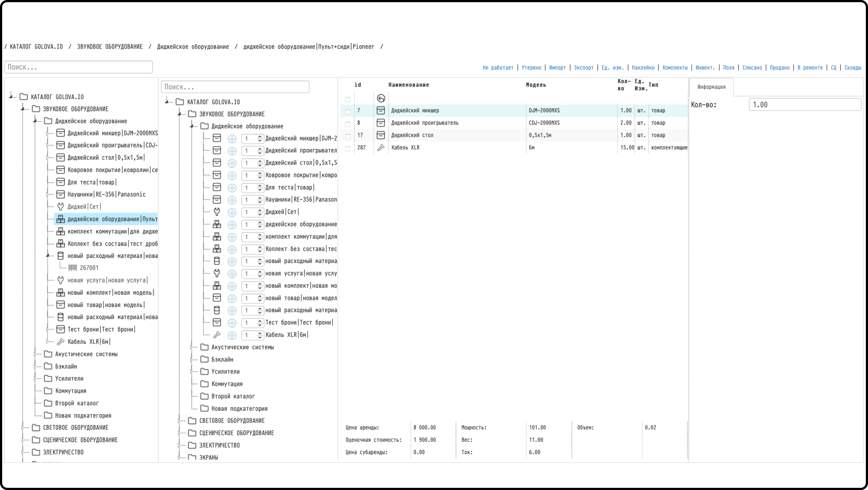Open the Комплекты link
868x490 pixels.
coord(675,68)
